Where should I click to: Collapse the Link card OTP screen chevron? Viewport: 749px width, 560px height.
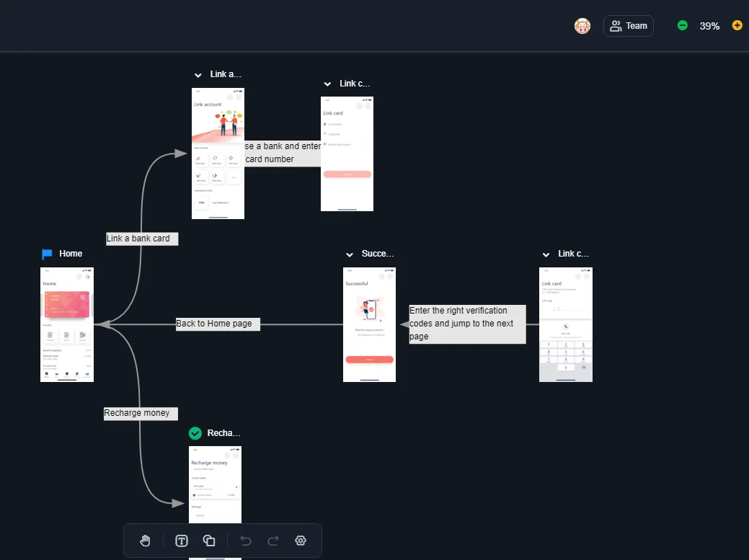[x=546, y=254]
